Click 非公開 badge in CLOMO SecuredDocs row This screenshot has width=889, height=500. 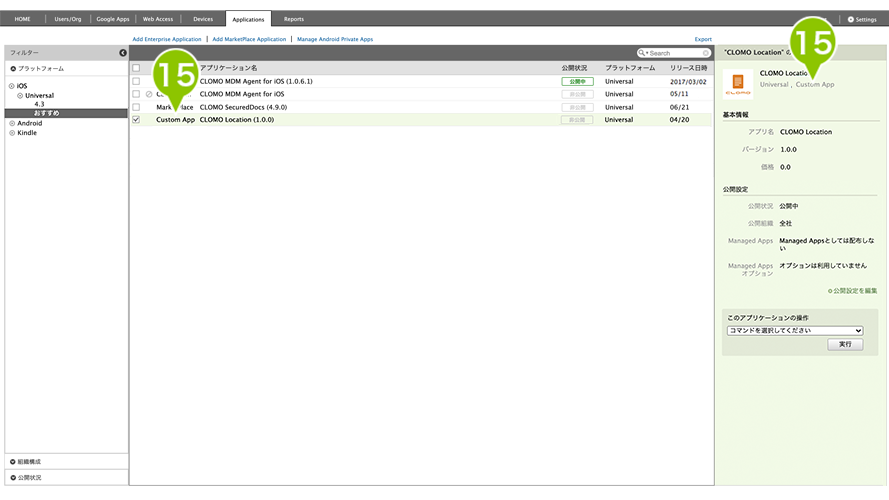577,107
